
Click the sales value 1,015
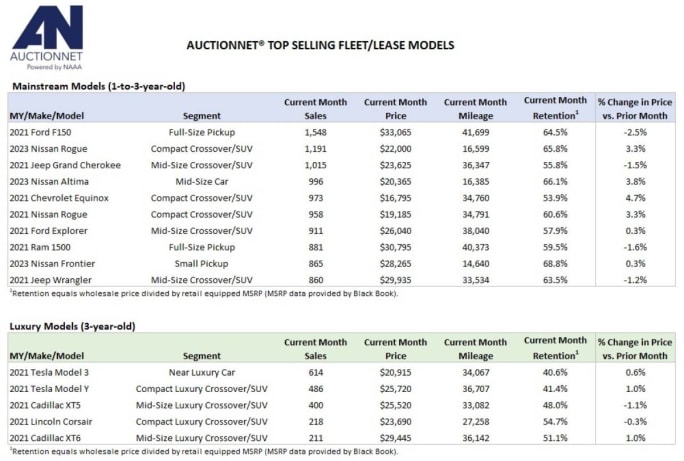click(315, 165)
